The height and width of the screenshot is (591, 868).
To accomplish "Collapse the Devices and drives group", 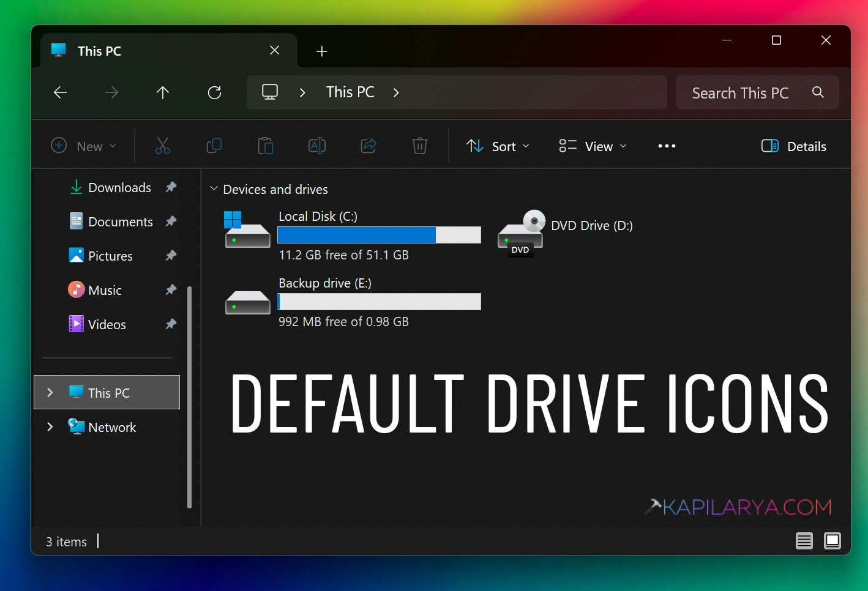I will coord(214,188).
